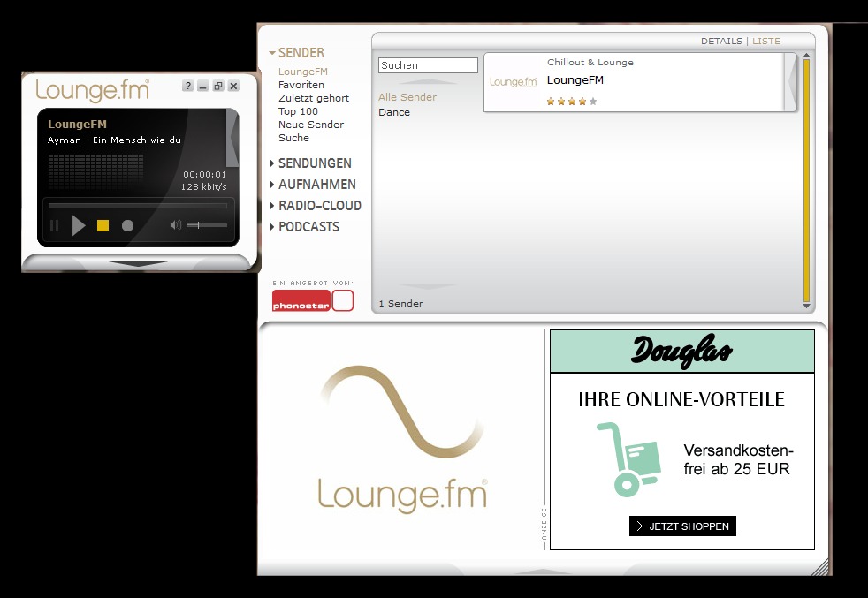This screenshot has width=868, height=598.
Task: Rate LoungeFM with the first star
Action: click(551, 102)
